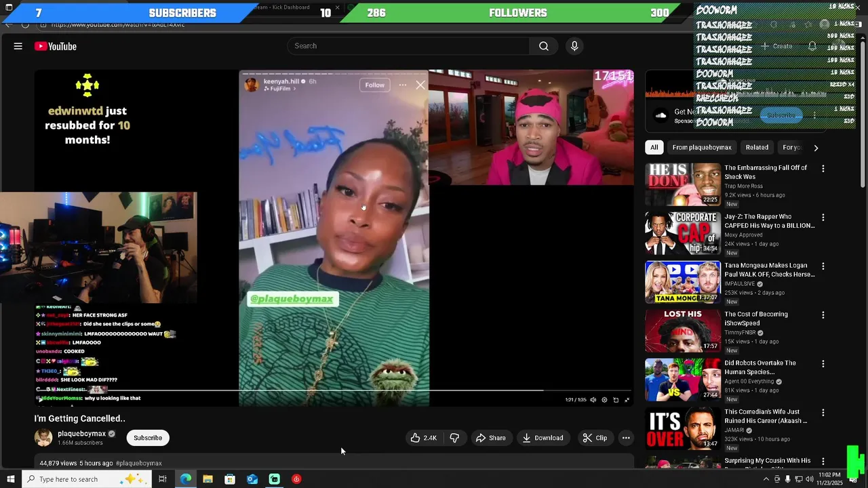The width and height of the screenshot is (868, 488).
Task: Open File Explorer from taskbar
Action: click(208, 479)
